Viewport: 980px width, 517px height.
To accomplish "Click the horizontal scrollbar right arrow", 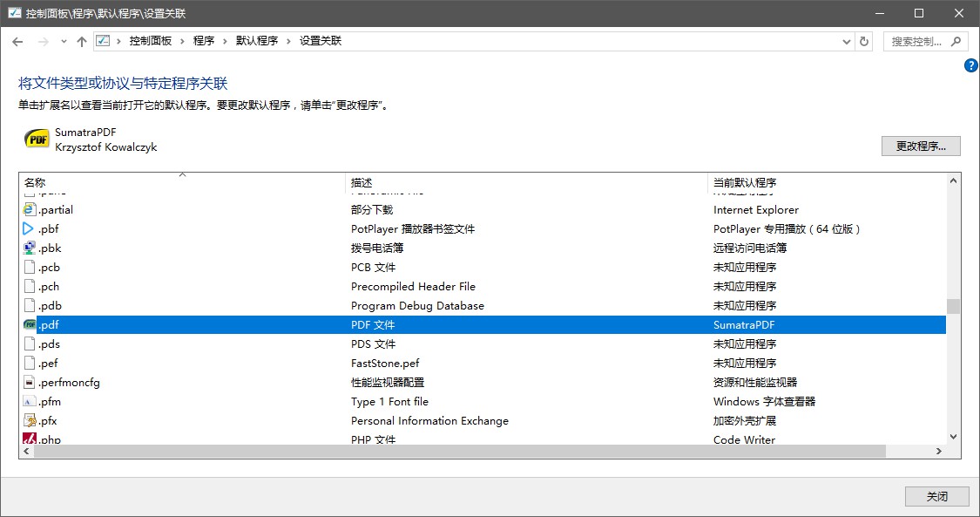I will click(x=938, y=452).
